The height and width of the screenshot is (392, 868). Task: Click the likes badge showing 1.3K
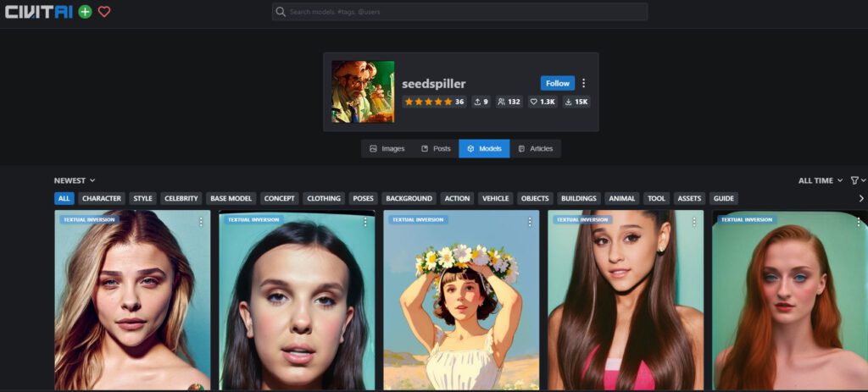click(x=542, y=102)
